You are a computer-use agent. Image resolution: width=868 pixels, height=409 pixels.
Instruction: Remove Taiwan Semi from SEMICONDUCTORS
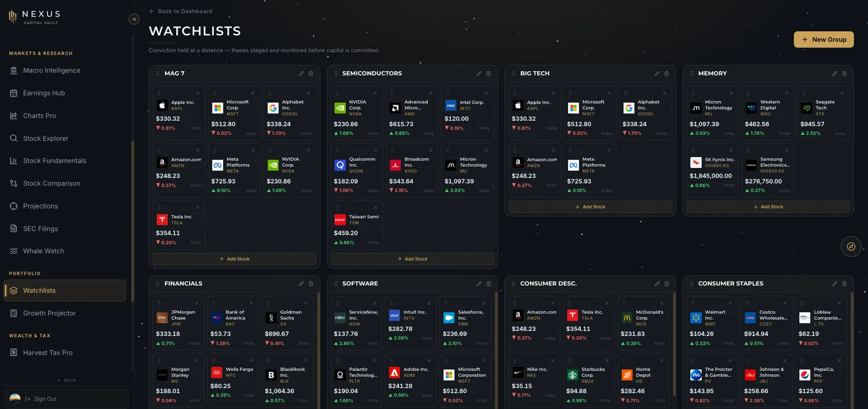[x=376, y=208]
